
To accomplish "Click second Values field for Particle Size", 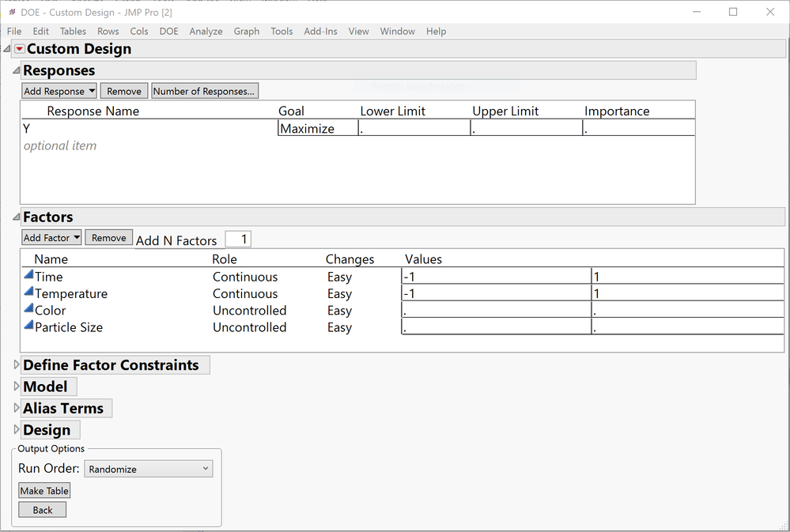I will click(688, 327).
